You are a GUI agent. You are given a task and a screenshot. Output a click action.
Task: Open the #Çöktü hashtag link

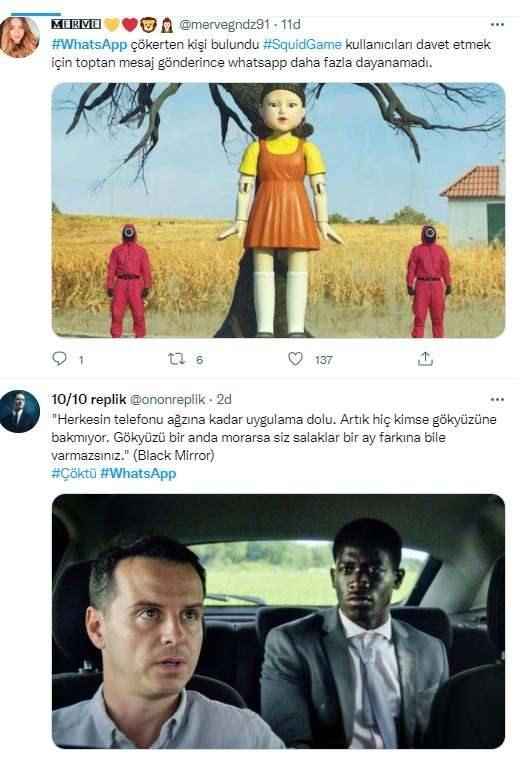point(74,473)
